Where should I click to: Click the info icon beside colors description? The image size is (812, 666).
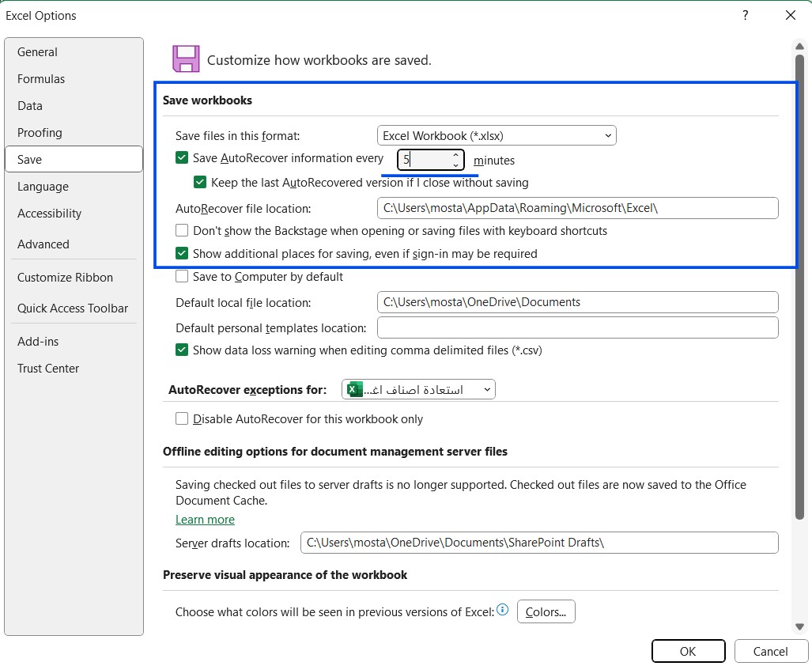point(502,610)
